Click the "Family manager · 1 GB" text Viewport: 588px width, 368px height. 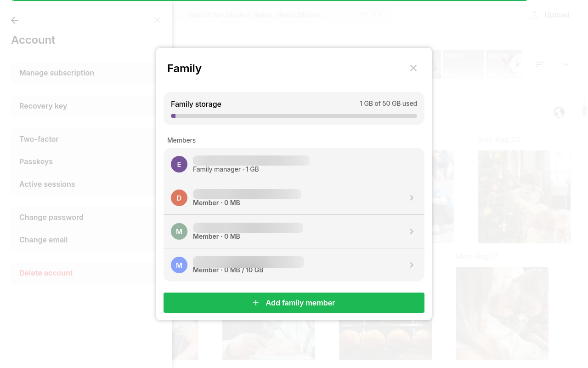pos(226,169)
